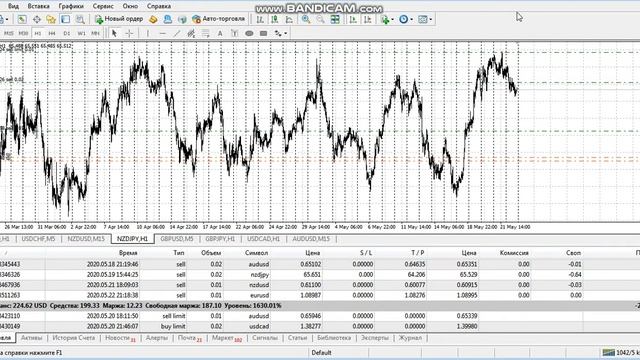The width and height of the screenshot is (640, 360).
Task: Open the Вид menu
Action: (x=13, y=6)
